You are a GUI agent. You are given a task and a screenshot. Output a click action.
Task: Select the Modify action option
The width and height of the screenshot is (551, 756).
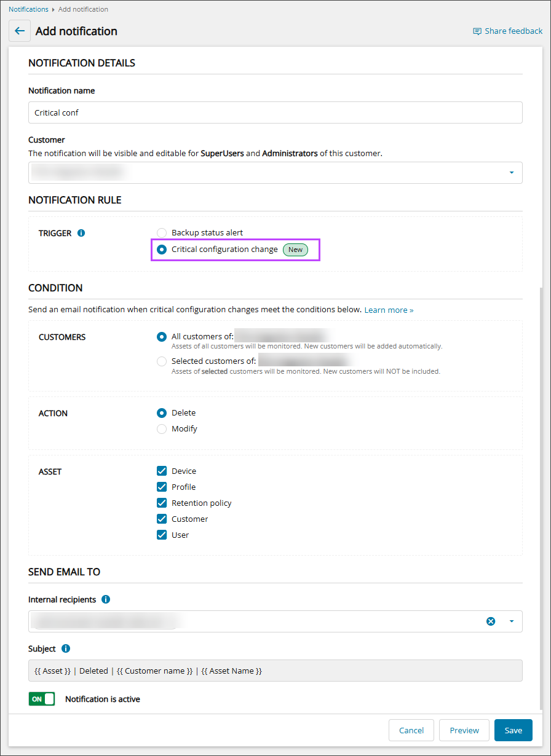pyautogui.click(x=162, y=429)
